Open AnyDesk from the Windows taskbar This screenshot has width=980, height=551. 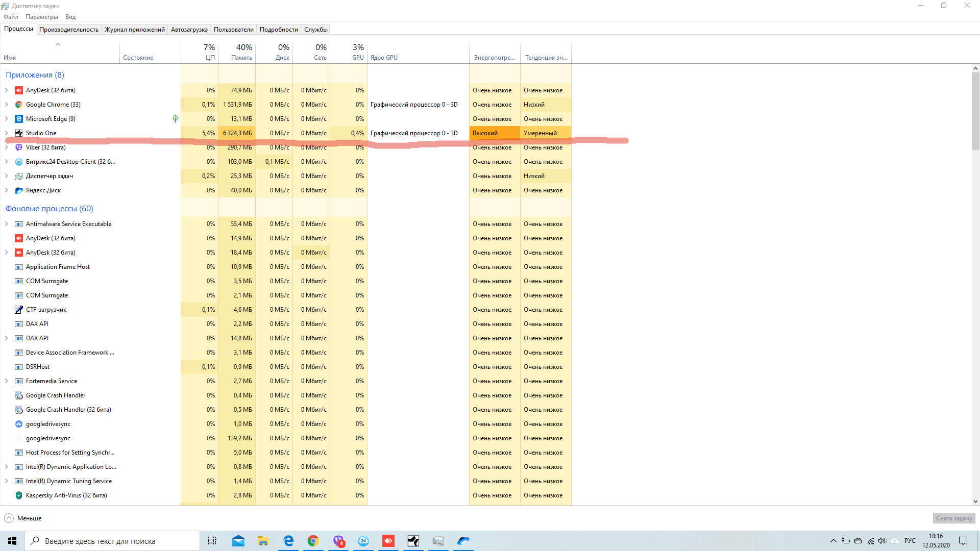[388, 541]
